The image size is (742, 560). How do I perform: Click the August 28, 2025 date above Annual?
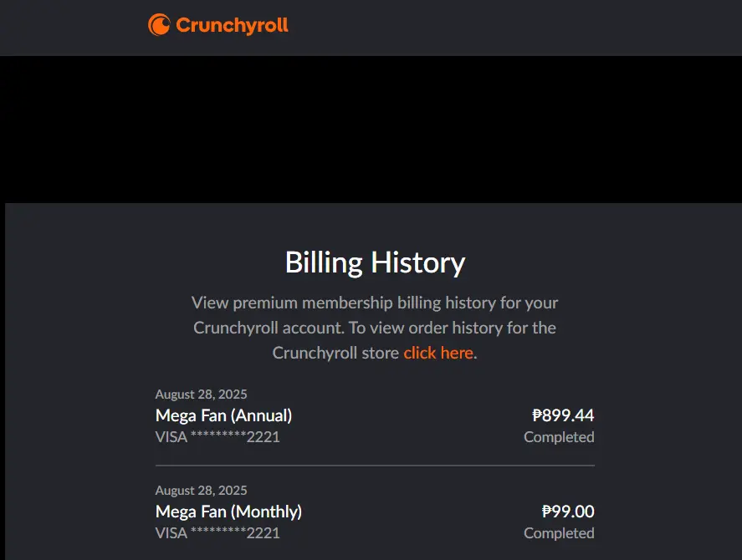(x=201, y=395)
